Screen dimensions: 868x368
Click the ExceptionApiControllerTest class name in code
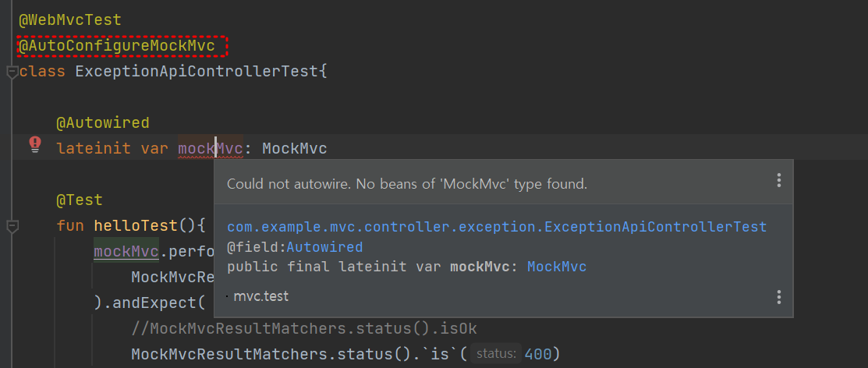click(x=197, y=72)
